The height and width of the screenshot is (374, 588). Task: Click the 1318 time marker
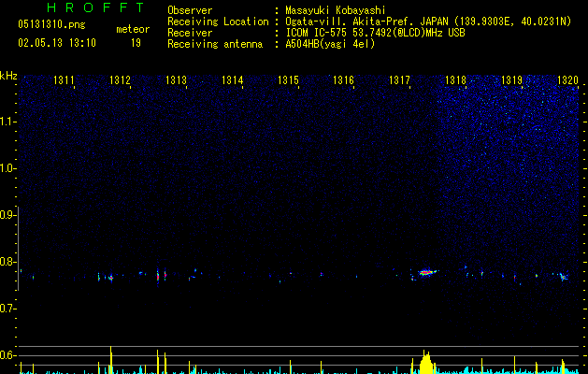(x=455, y=80)
